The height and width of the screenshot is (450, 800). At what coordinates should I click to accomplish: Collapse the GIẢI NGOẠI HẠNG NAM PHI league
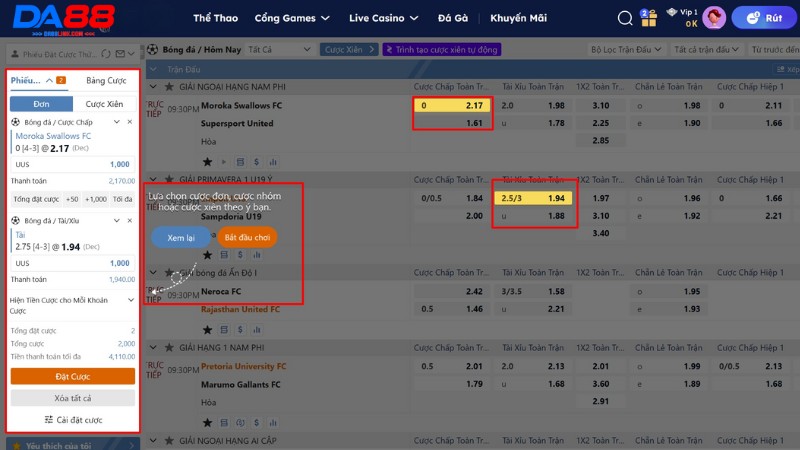[x=153, y=87]
